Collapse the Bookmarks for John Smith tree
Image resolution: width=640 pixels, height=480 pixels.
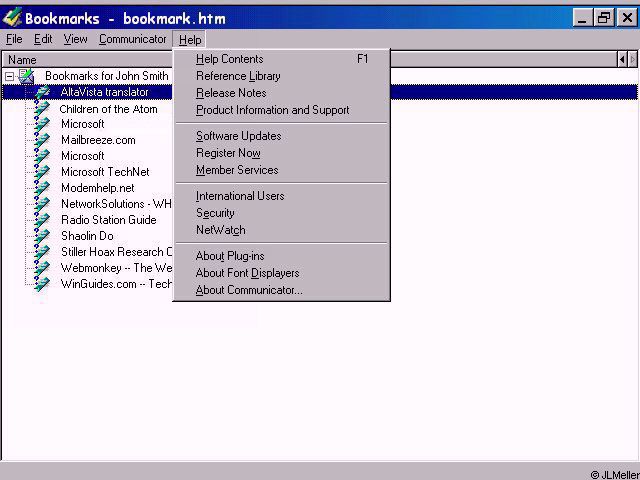[9, 76]
